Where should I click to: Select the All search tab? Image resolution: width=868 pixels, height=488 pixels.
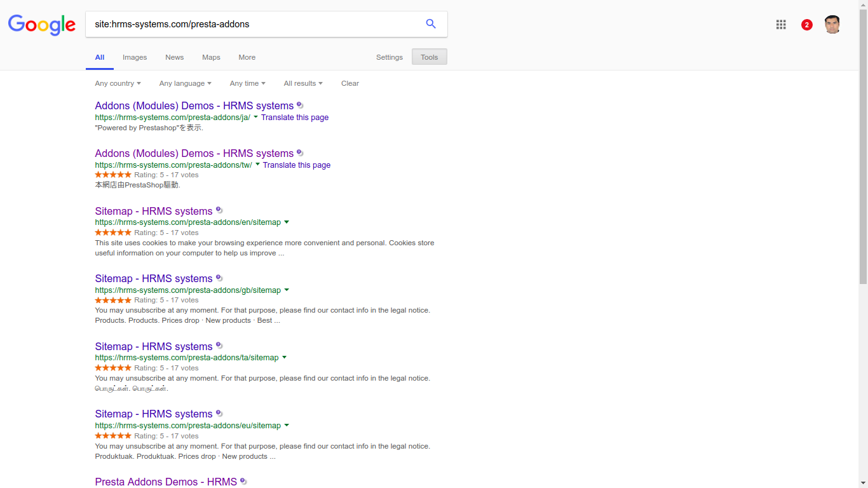click(x=100, y=57)
